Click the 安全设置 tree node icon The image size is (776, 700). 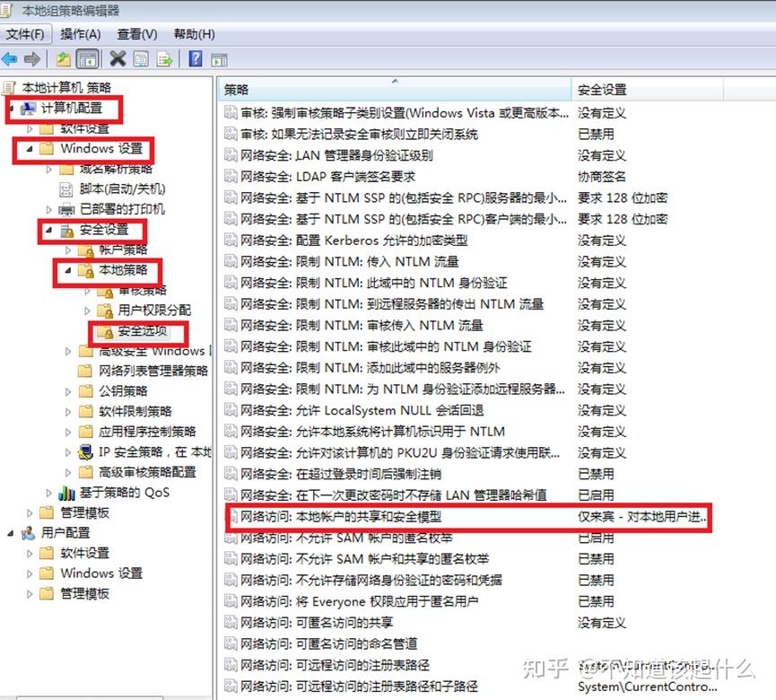[66, 231]
